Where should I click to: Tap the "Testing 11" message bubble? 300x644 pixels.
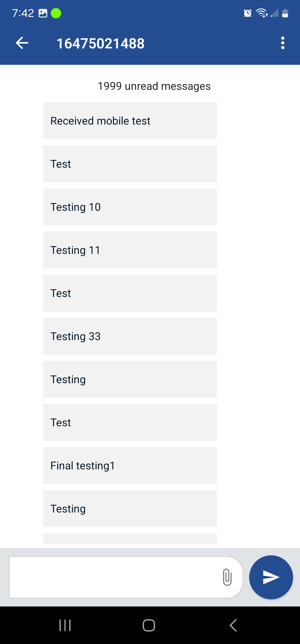(130, 250)
